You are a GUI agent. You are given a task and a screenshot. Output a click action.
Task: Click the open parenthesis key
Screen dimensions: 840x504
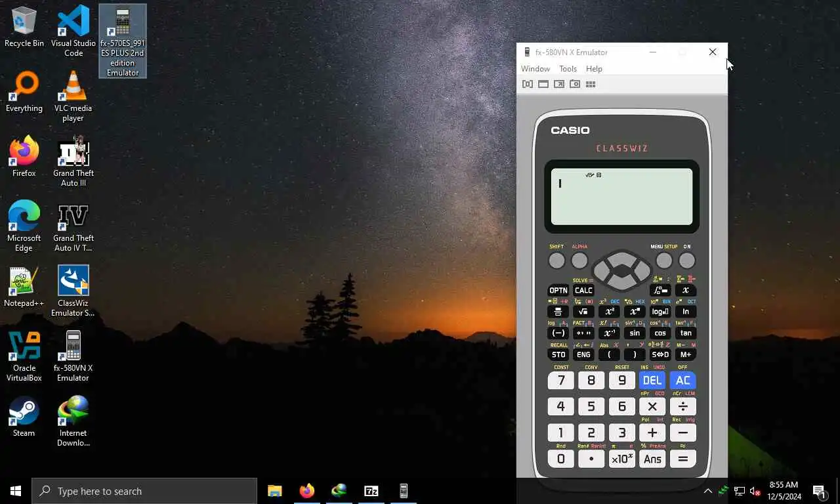pyautogui.click(x=609, y=354)
